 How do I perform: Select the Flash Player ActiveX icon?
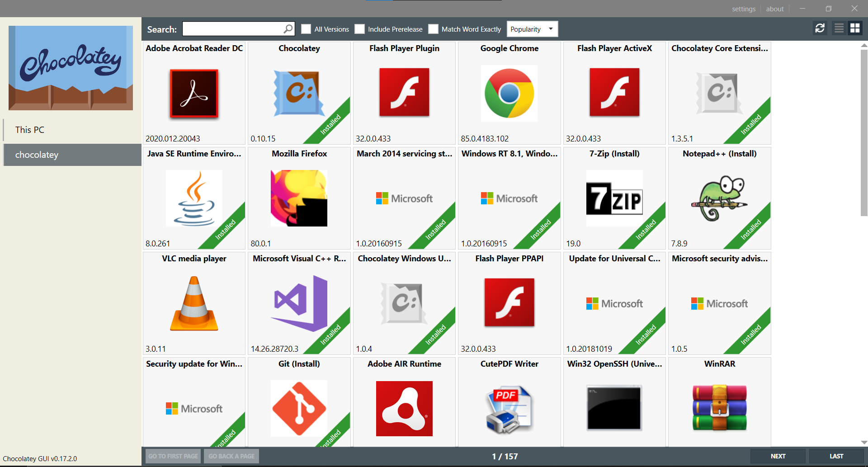(614, 92)
